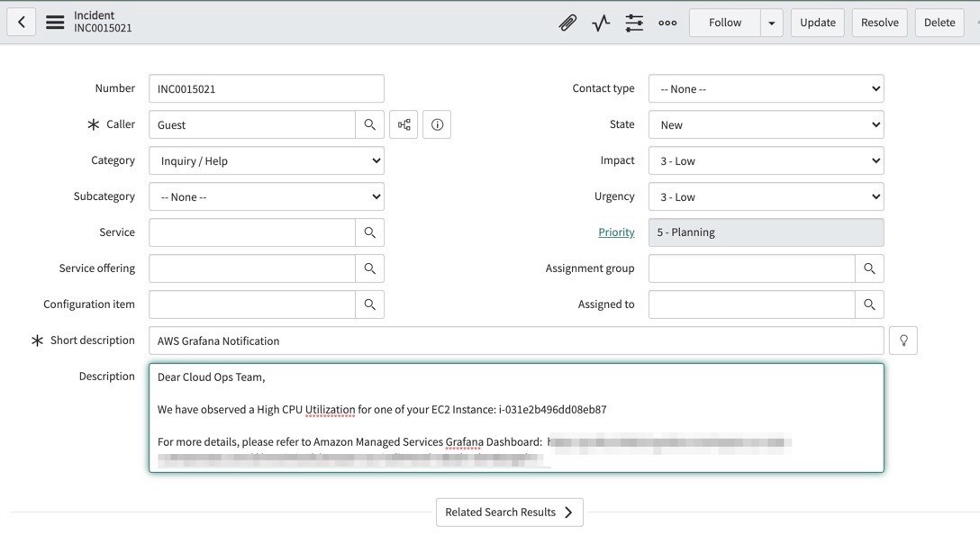This screenshot has height=536, width=980.
Task: Look up a Configuration item via the magnifier
Action: coord(369,304)
